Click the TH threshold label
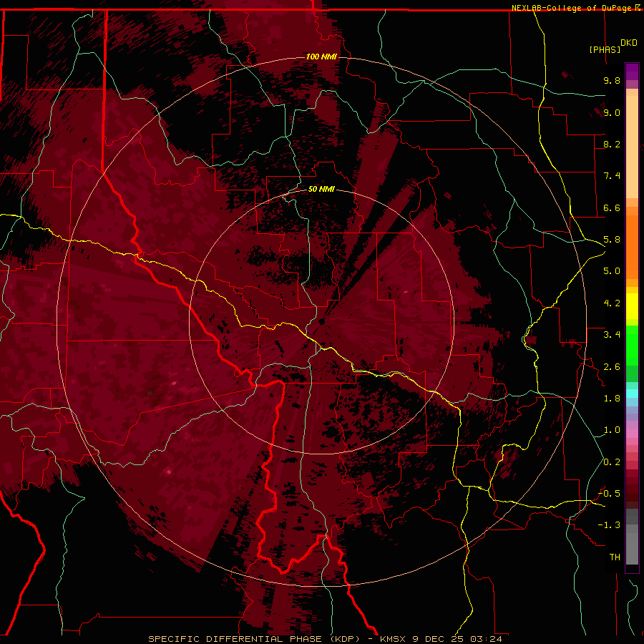Screen dimensions: 644x644 [x=615, y=557]
